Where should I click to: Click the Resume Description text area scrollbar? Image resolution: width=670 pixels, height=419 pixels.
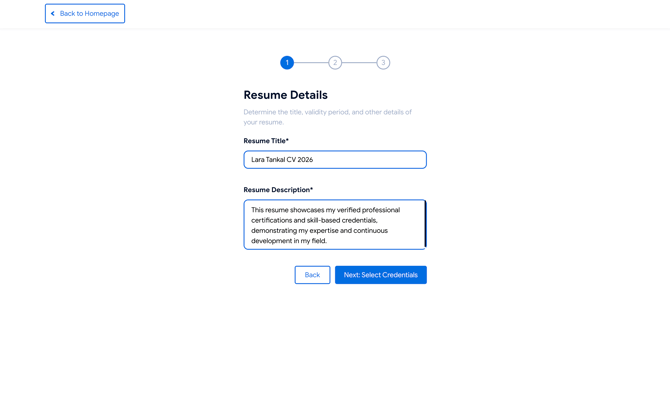click(x=425, y=225)
